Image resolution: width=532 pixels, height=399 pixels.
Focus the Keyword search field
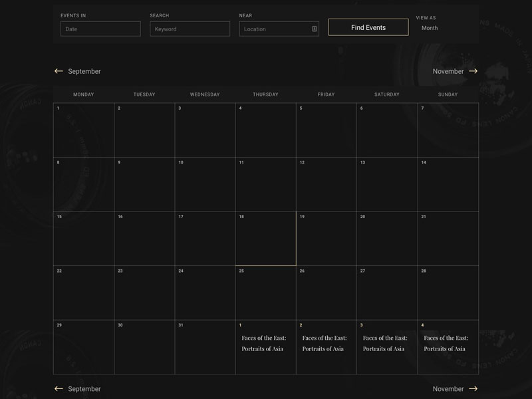(x=190, y=29)
